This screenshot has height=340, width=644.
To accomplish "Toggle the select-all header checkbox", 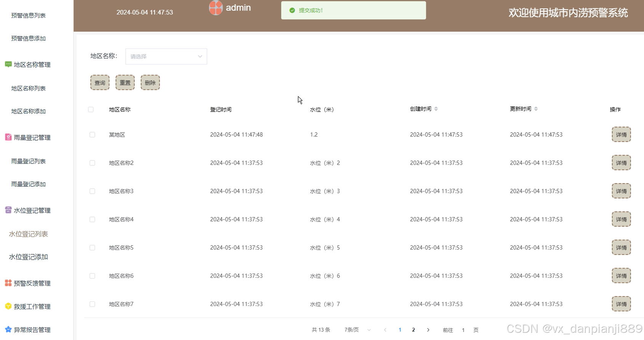I will click(91, 109).
